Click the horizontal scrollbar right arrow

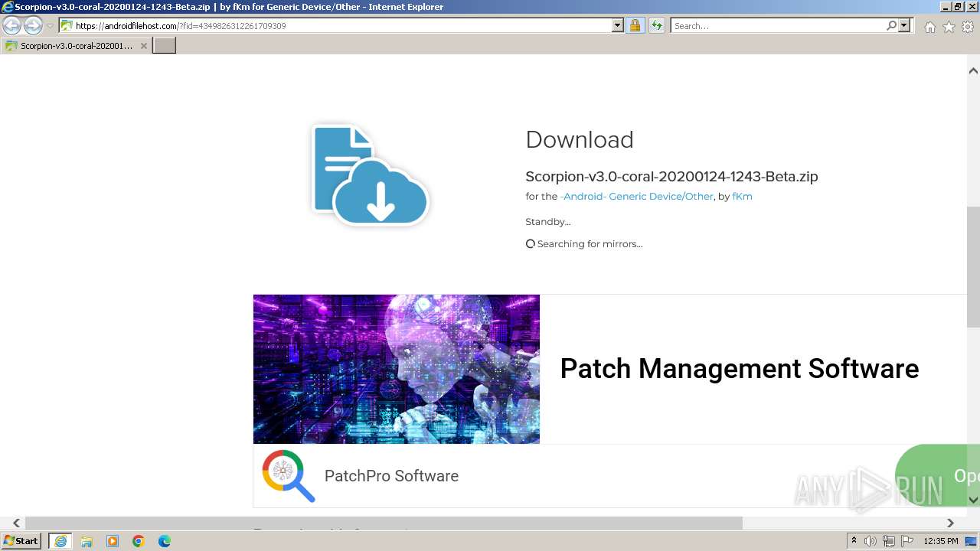click(950, 523)
